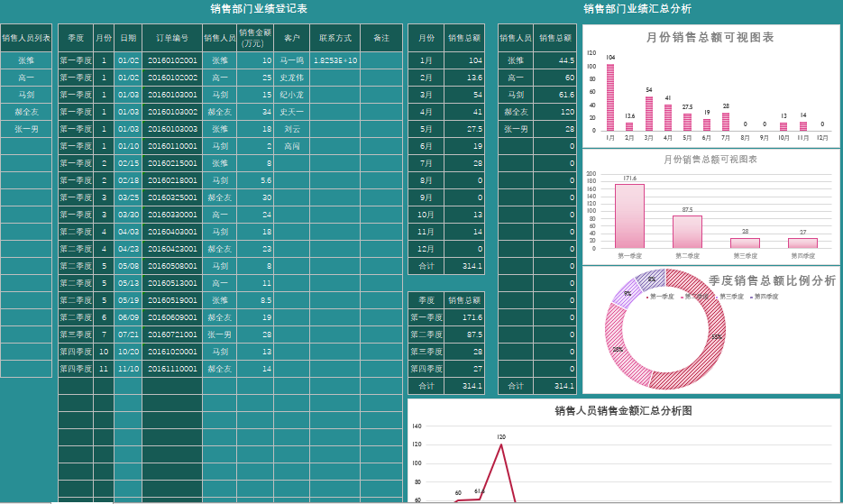Select the 12月 cell in the monthly summary
The height and width of the screenshot is (504, 843).
(426, 249)
